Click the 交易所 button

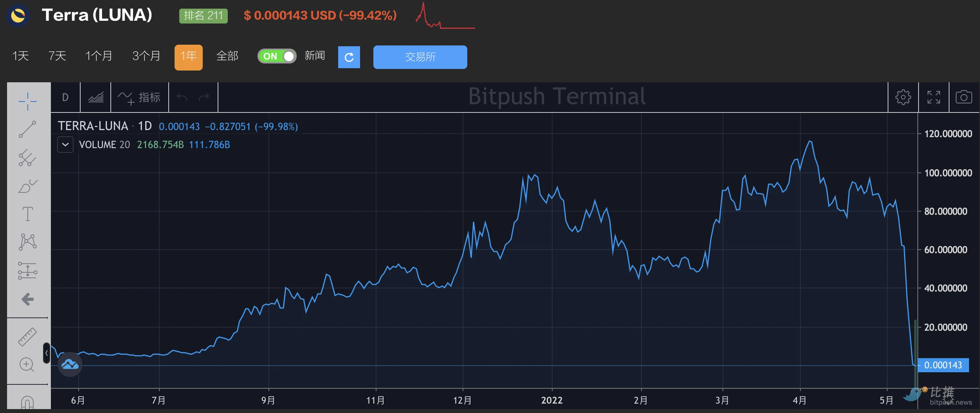pos(420,57)
